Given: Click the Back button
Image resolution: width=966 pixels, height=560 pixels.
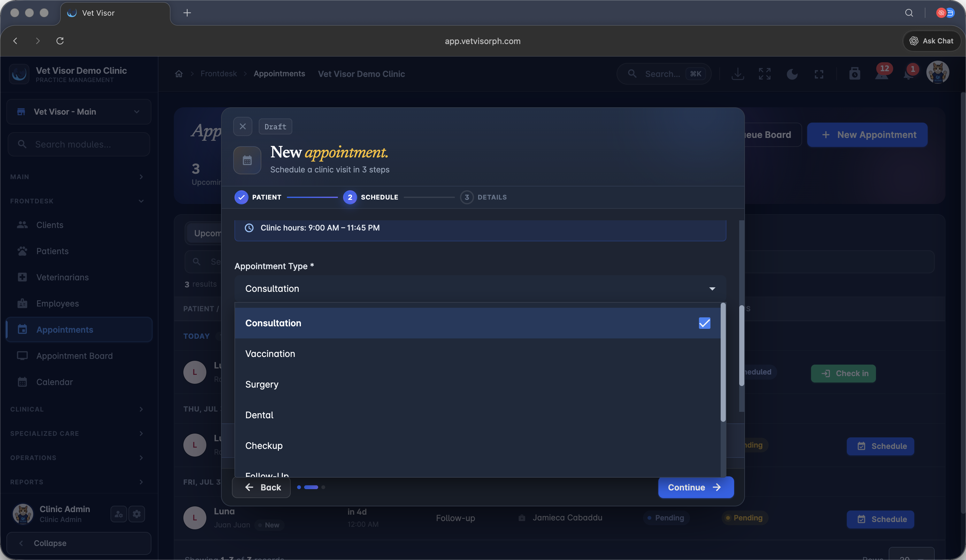Looking at the screenshot, I should coord(261,487).
